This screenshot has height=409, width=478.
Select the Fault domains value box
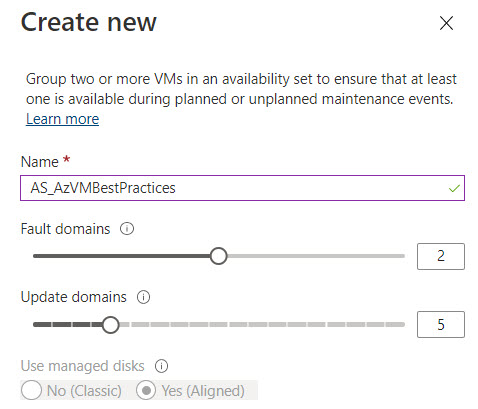(x=441, y=256)
